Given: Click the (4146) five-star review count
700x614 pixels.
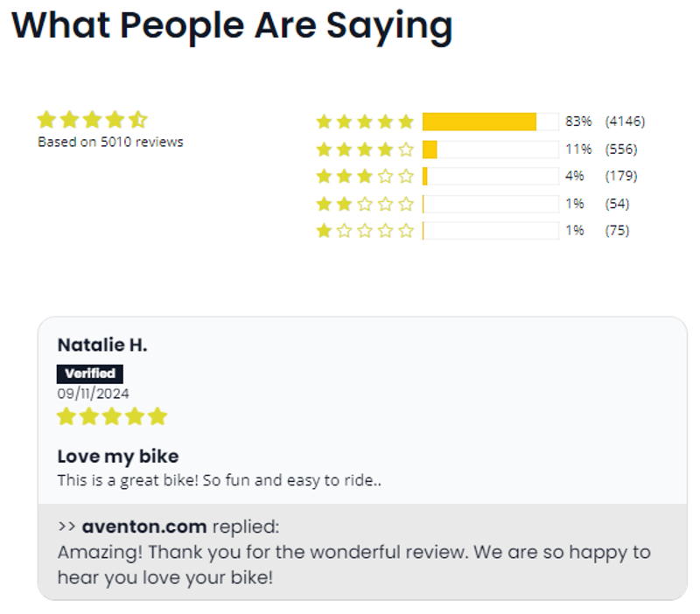Looking at the screenshot, I should [625, 122].
